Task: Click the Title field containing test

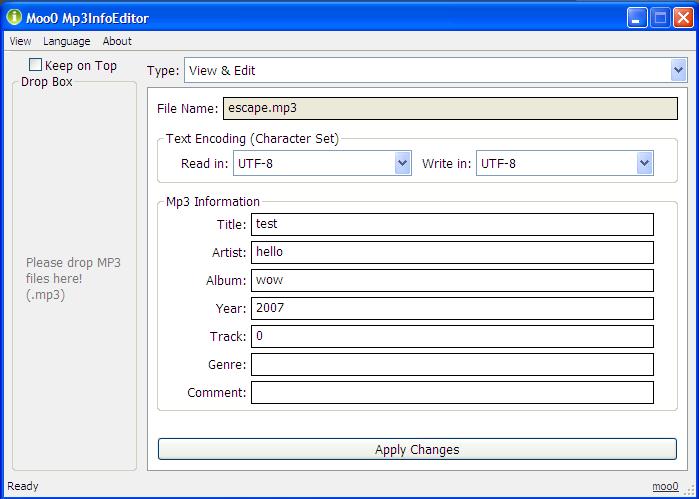Action: point(452,224)
